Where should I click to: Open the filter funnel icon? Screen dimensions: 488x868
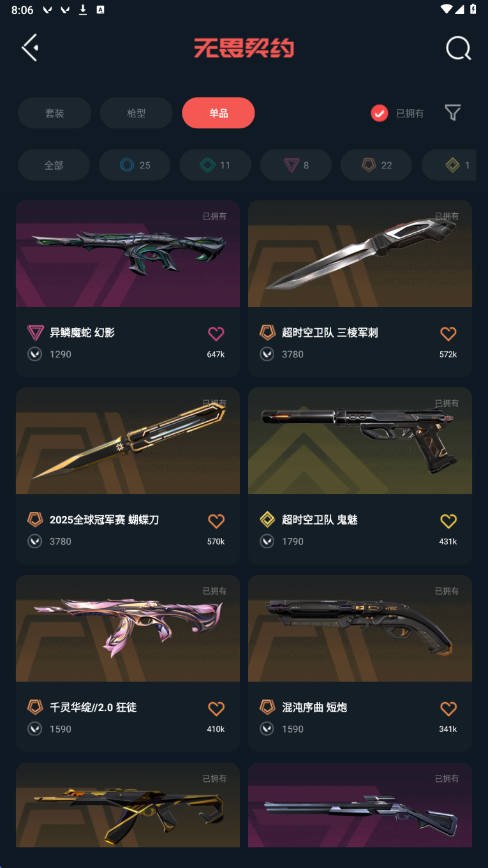[x=452, y=113]
